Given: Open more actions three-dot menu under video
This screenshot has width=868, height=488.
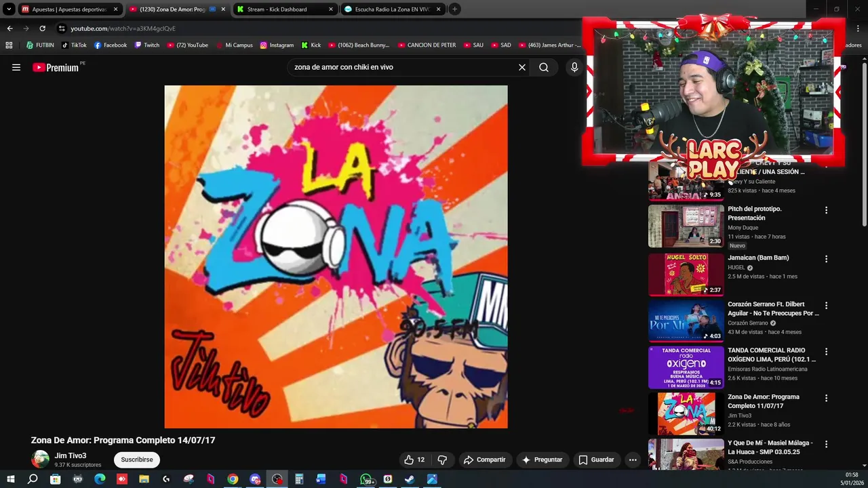Looking at the screenshot, I should pyautogui.click(x=633, y=460).
